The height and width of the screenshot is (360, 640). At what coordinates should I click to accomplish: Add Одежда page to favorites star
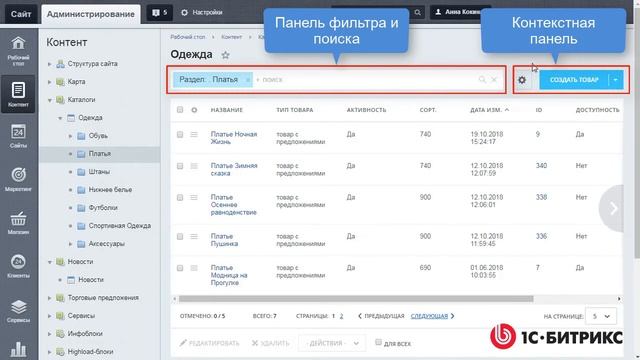(x=225, y=55)
